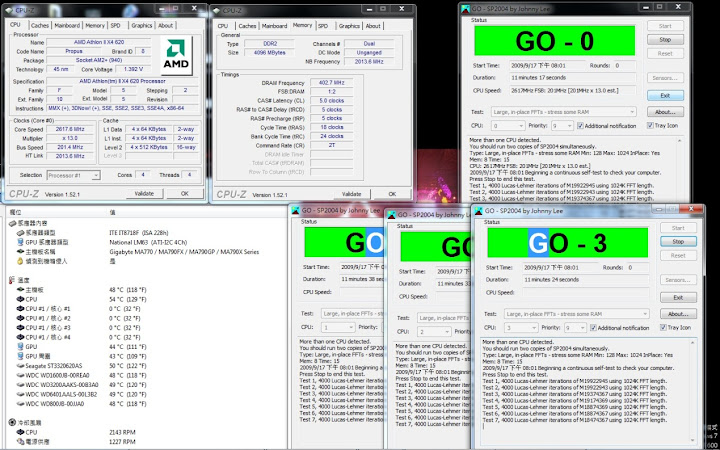This screenshot has height=450, width=720.
Task: Switch to SPD tab in left CPU-Z window
Action: point(116,26)
